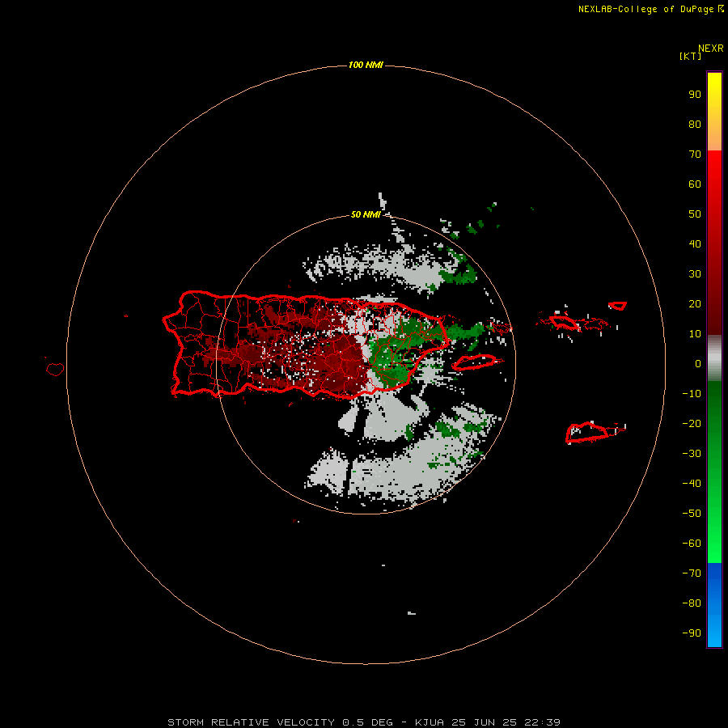Screen dimensions: 728x728
Task: Click the Vieques island outline east of Puerto Rico
Action: point(475,362)
